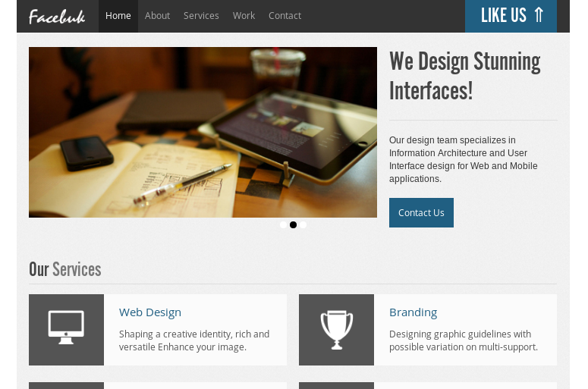Click the We Design Stunning Interfaces heading

[465, 76]
